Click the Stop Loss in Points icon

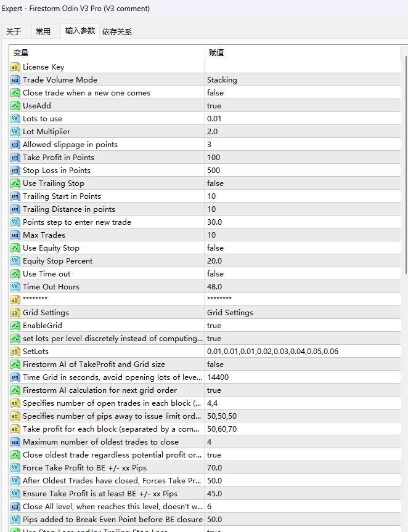(x=15, y=171)
